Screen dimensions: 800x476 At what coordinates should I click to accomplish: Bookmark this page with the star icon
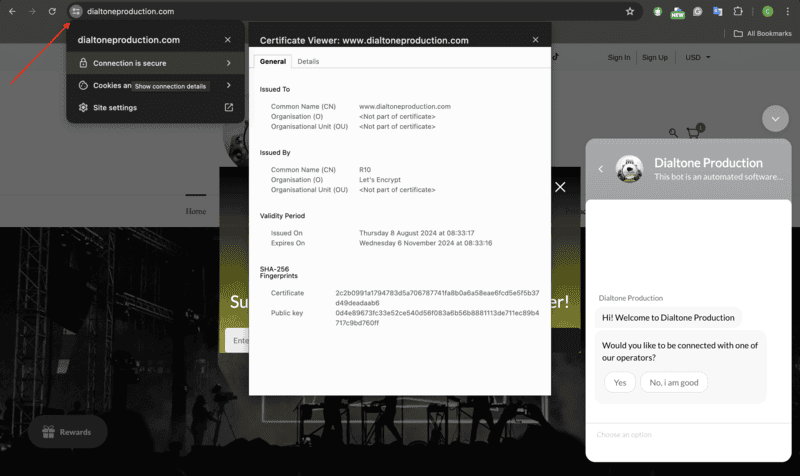tap(630, 11)
